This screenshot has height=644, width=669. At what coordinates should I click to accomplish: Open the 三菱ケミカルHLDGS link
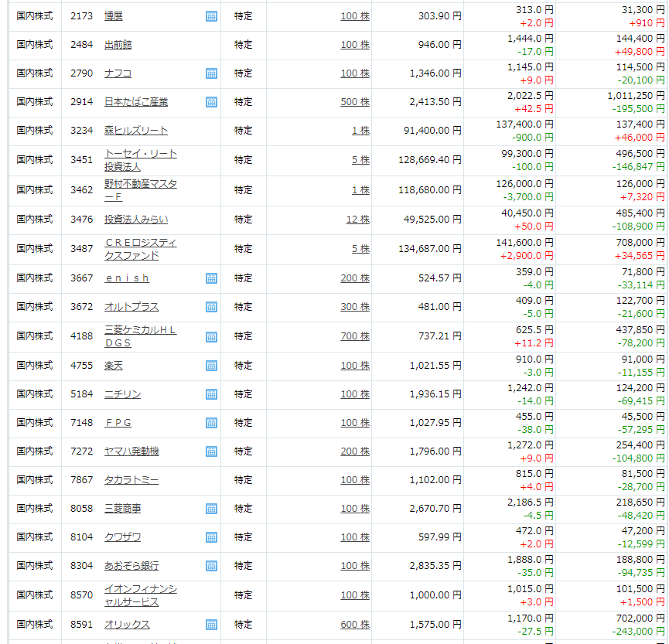pos(140,336)
